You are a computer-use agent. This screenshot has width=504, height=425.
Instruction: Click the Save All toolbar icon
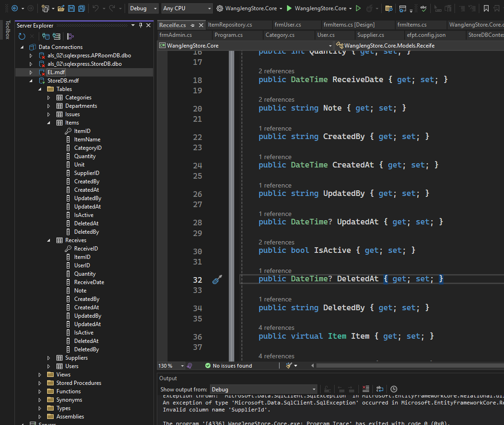pos(81,8)
